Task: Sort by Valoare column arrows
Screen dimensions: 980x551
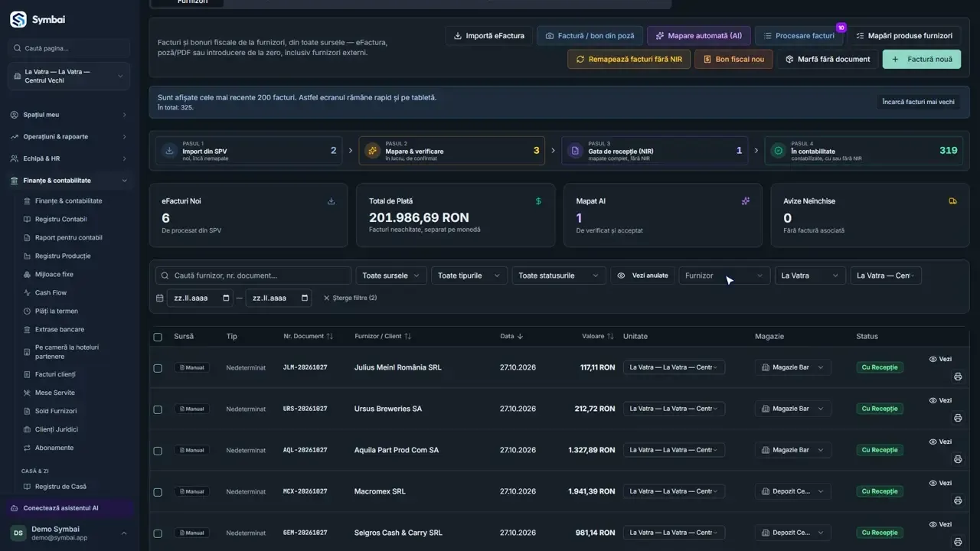Action: click(610, 337)
